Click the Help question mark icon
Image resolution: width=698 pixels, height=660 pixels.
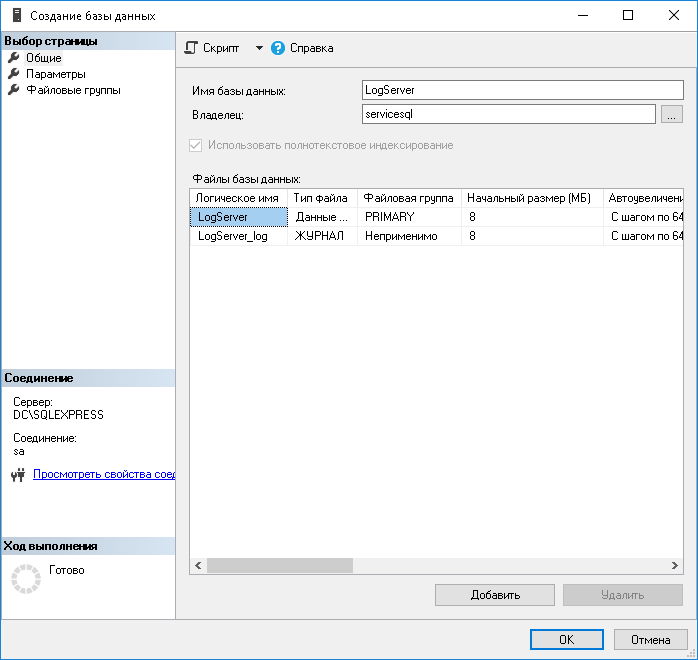point(278,48)
